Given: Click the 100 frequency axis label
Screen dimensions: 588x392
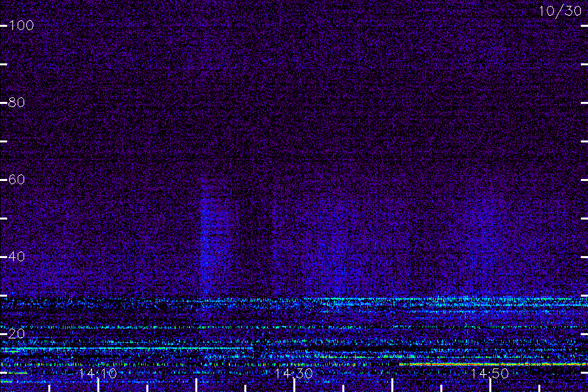Looking at the screenshot, I should pos(22,25).
